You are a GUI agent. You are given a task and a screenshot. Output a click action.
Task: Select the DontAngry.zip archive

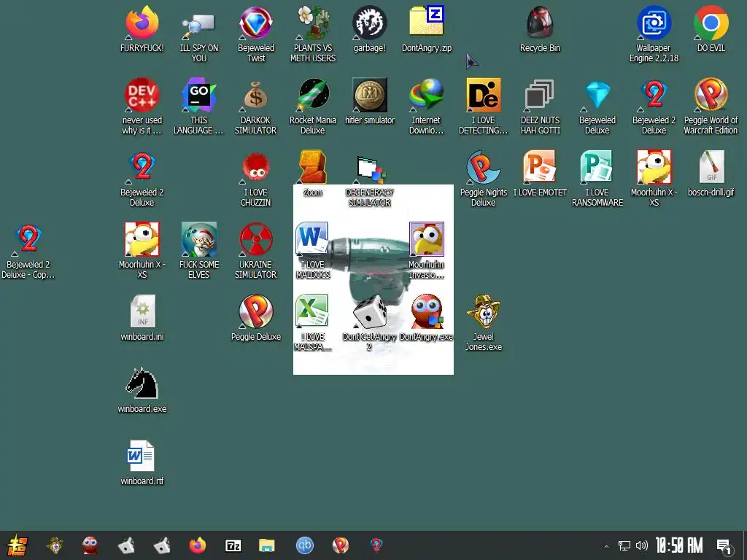click(426, 29)
